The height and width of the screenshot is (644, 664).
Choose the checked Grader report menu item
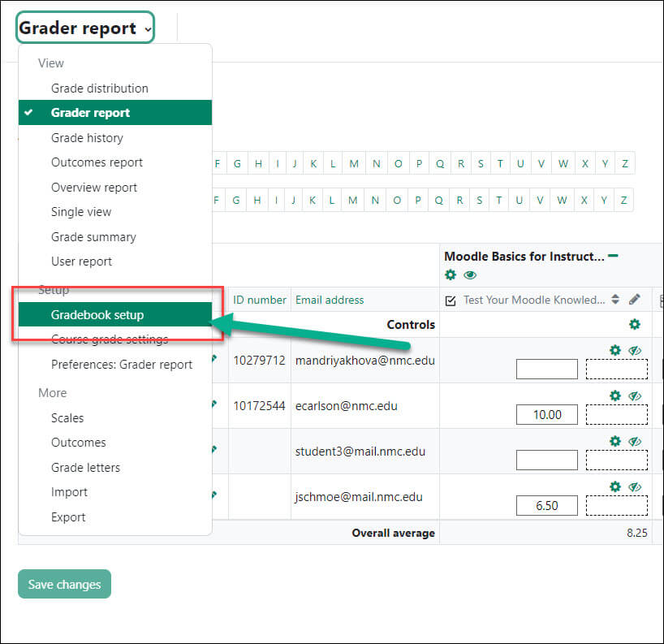115,113
